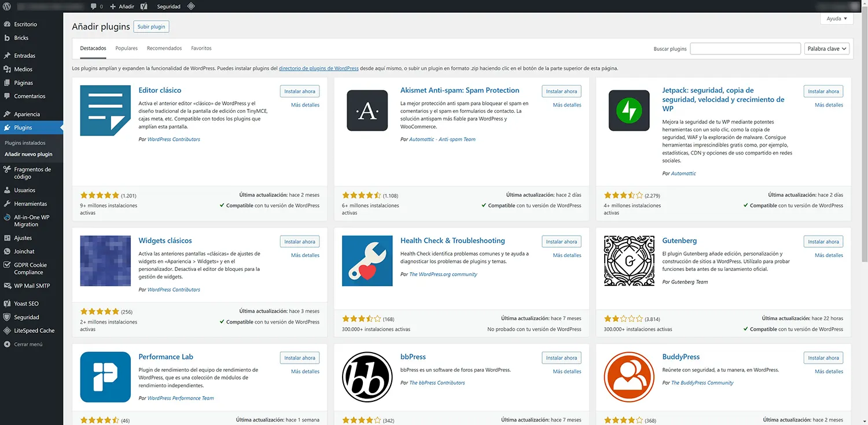Click the Buscar plugins search field
Viewport: 868px width, 425px height.
click(x=745, y=48)
